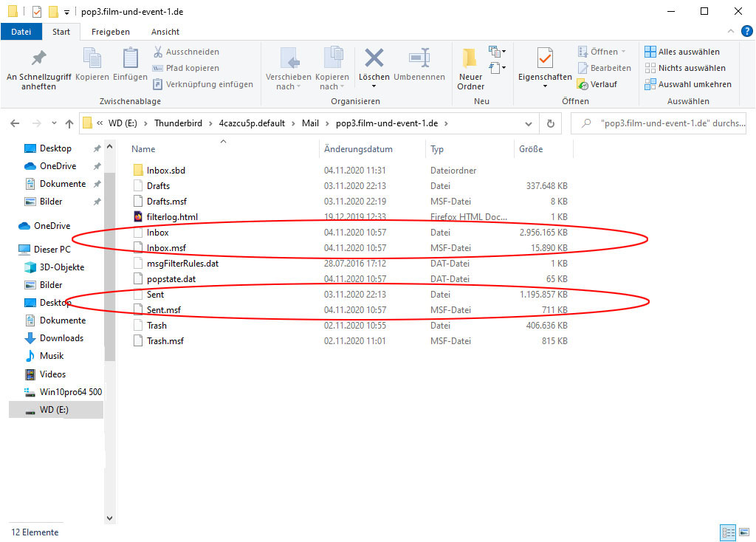
Task: Click the Eigenschaften properties icon
Action: [x=545, y=60]
